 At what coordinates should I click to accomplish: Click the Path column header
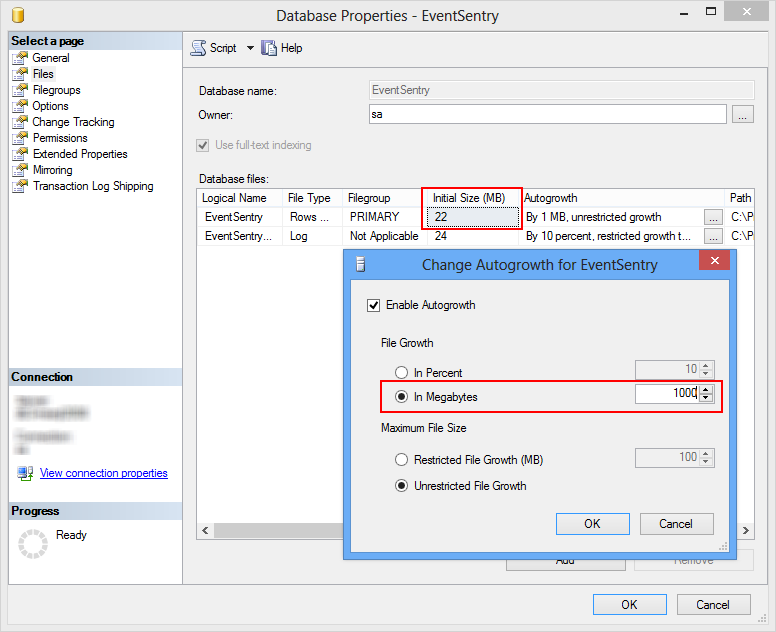click(x=740, y=198)
